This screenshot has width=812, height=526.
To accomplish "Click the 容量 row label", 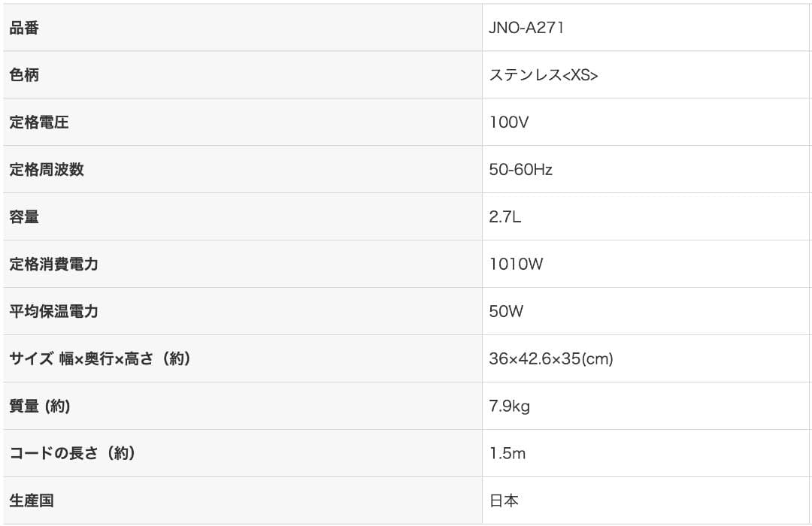I will click(24, 217).
